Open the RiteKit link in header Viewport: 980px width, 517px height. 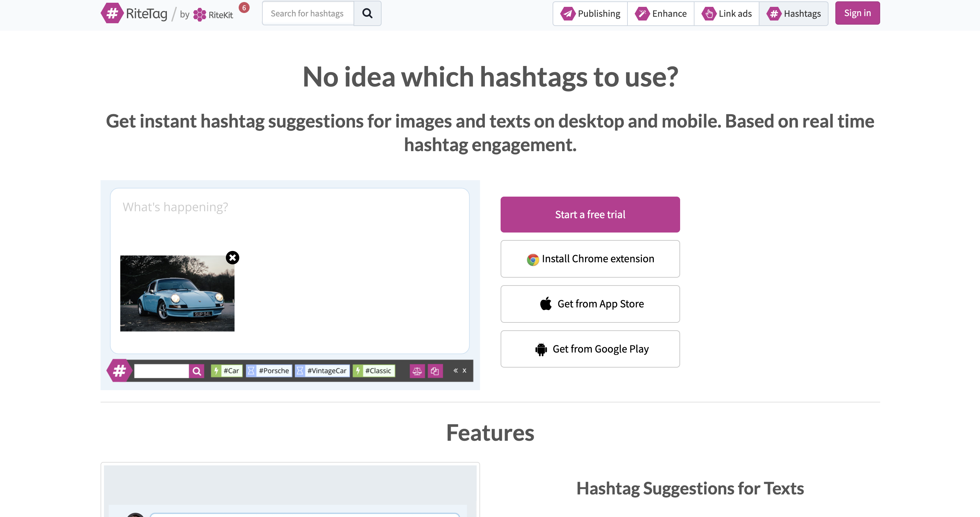click(213, 15)
